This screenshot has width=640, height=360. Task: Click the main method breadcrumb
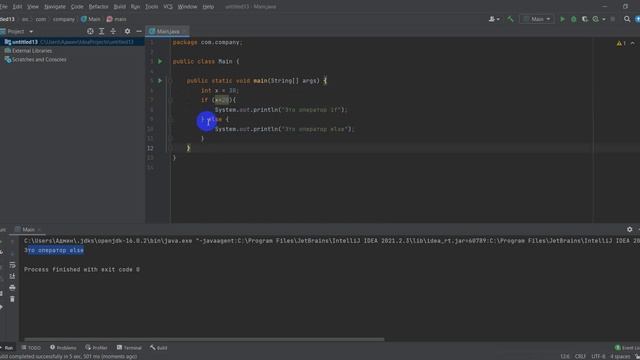coord(117,19)
